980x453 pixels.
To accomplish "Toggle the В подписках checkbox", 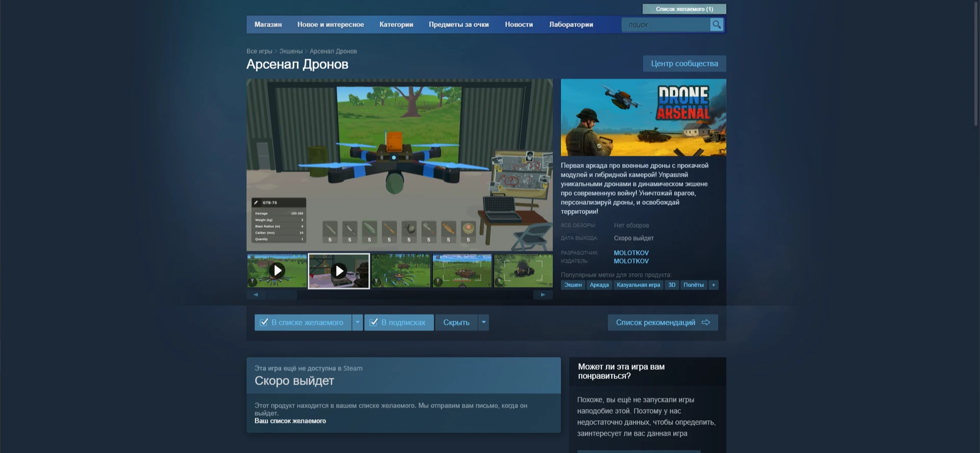I will 374,322.
